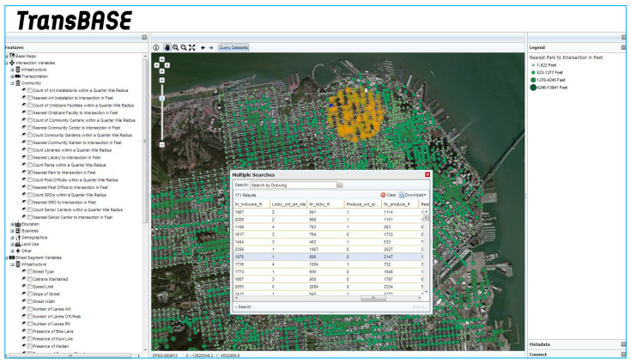Go to previous map view arrow

203,47
